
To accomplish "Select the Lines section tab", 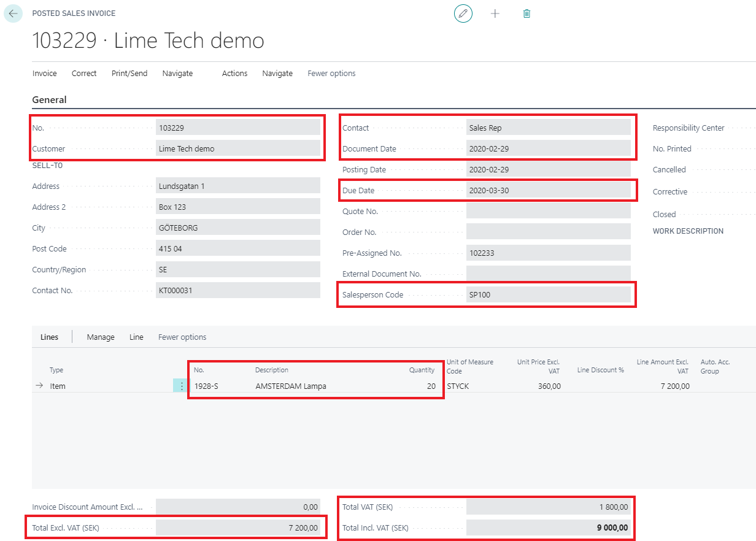I will pyautogui.click(x=49, y=337).
